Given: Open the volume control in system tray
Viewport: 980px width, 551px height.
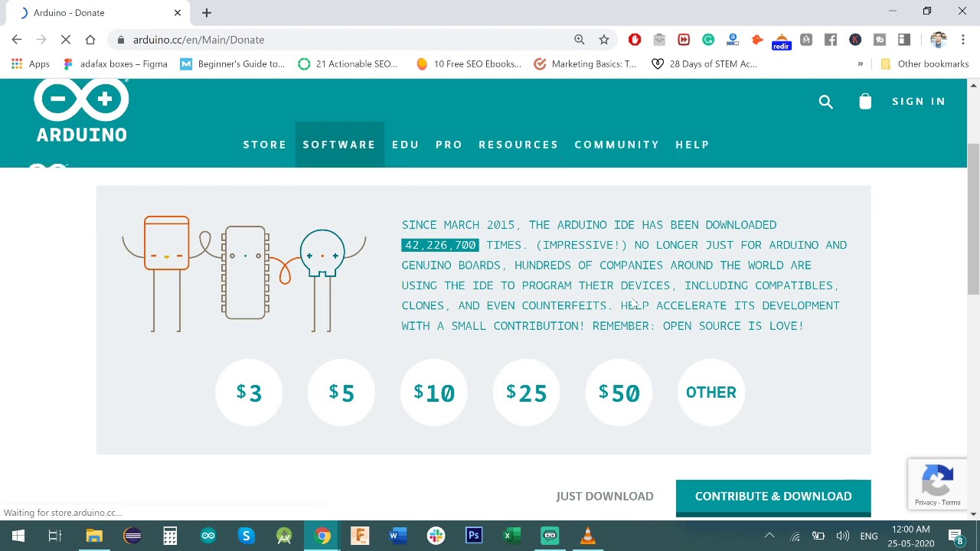Looking at the screenshot, I should pos(843,536).
